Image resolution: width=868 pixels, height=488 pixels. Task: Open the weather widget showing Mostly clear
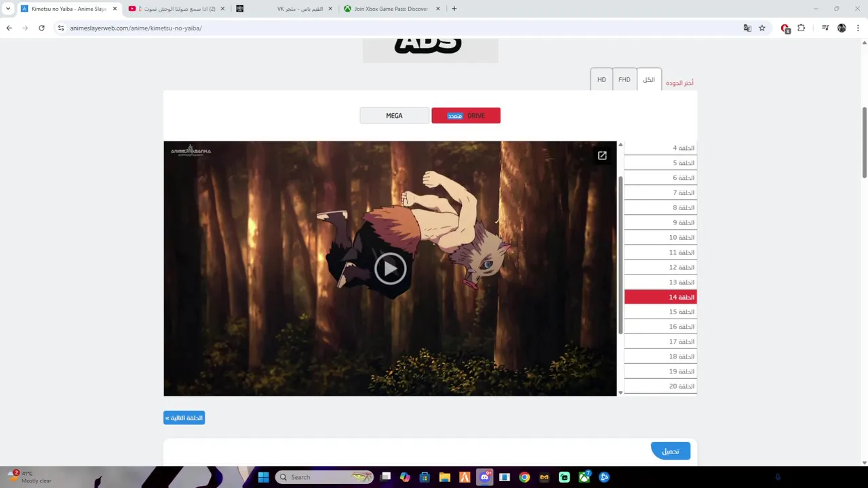point(30,477)
